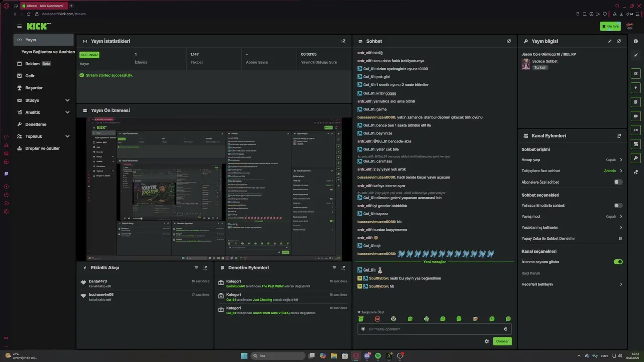Image resolution: width=644 pixels, height=362 pixels.
Task: Open Spotify from the taskbar
Action: [x=378, y=356]
